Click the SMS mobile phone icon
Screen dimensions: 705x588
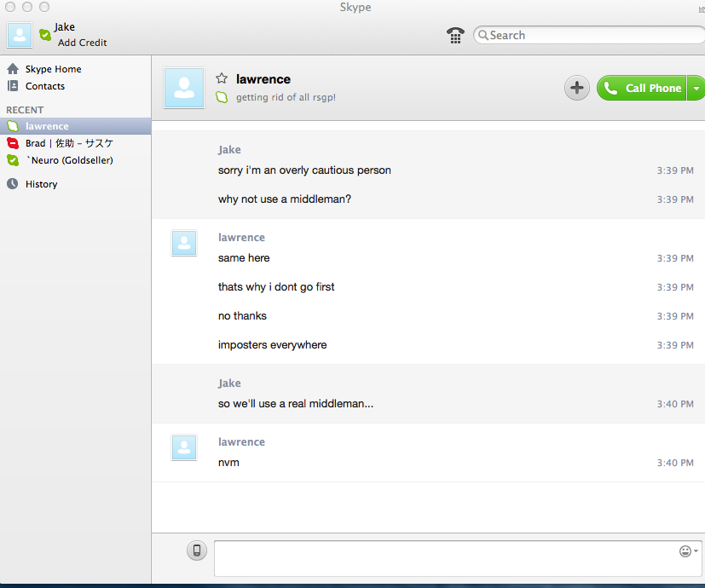197,551
